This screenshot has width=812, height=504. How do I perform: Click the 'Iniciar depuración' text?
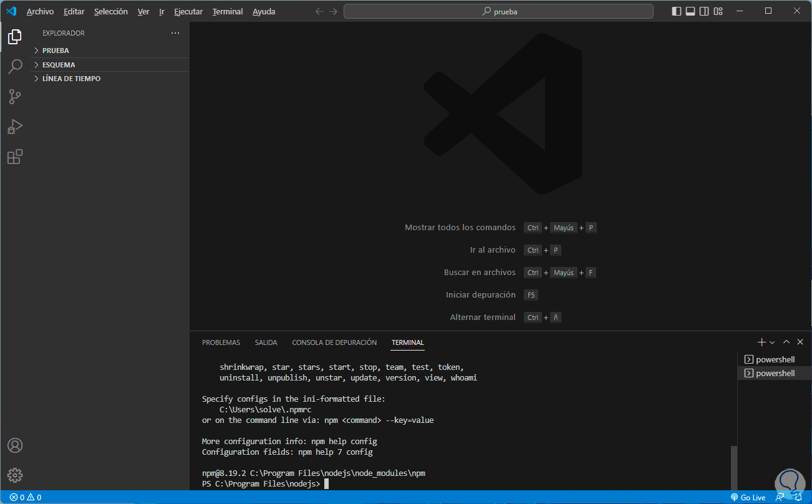pyautogui.click(x=481, y=295)
